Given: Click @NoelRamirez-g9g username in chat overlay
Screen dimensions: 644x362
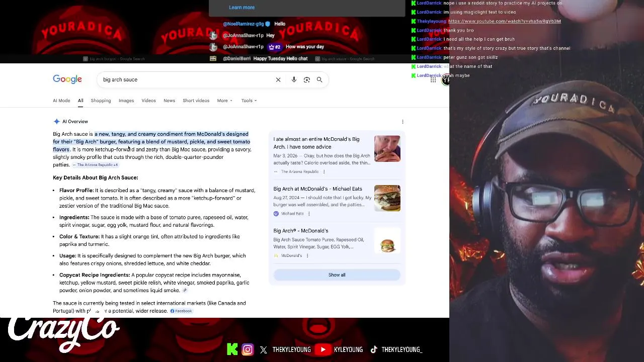Looking at the screenshot, I should point(243,24).
